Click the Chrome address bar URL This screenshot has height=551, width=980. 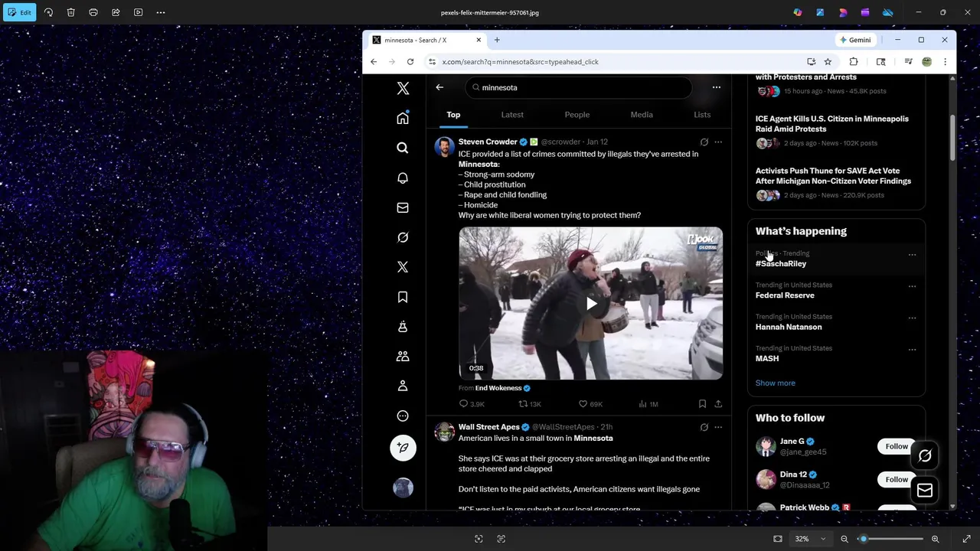[521, 62]
